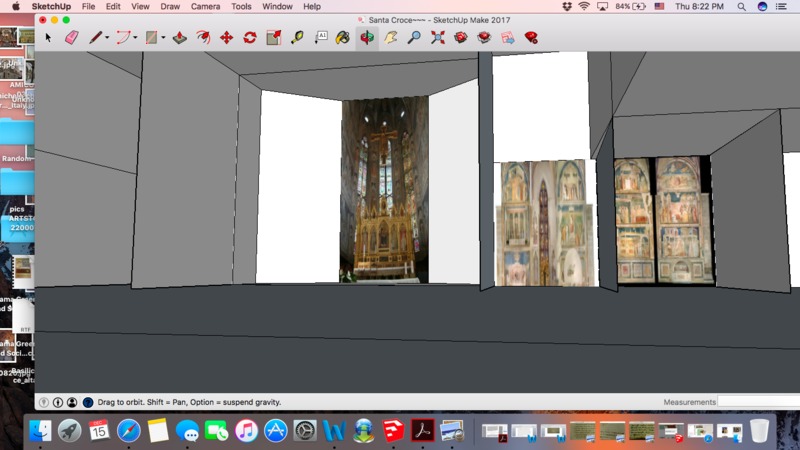Open Adobe Acrobat in the dock
Screen dimensions: 800x450
pyautogui.click(x=422, y=431)
